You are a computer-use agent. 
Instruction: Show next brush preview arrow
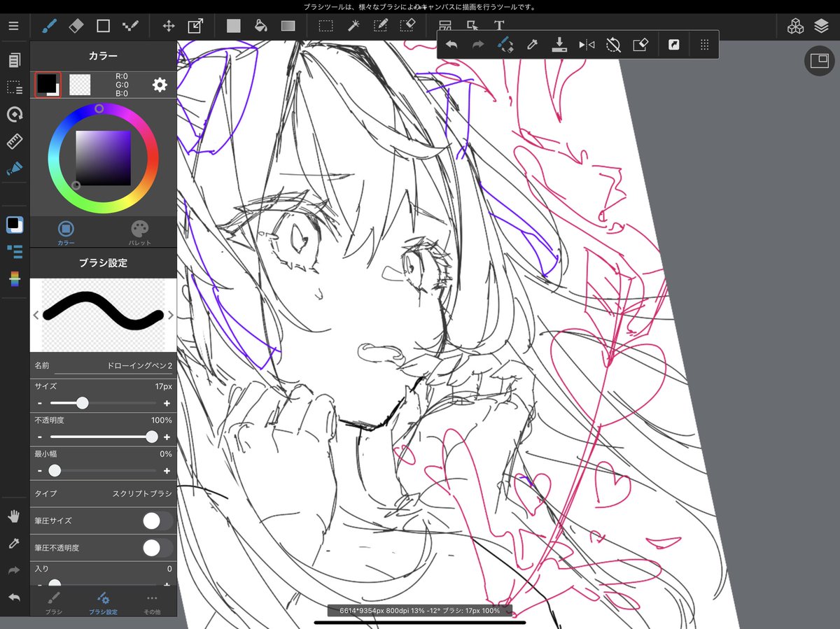coord(170,315)
